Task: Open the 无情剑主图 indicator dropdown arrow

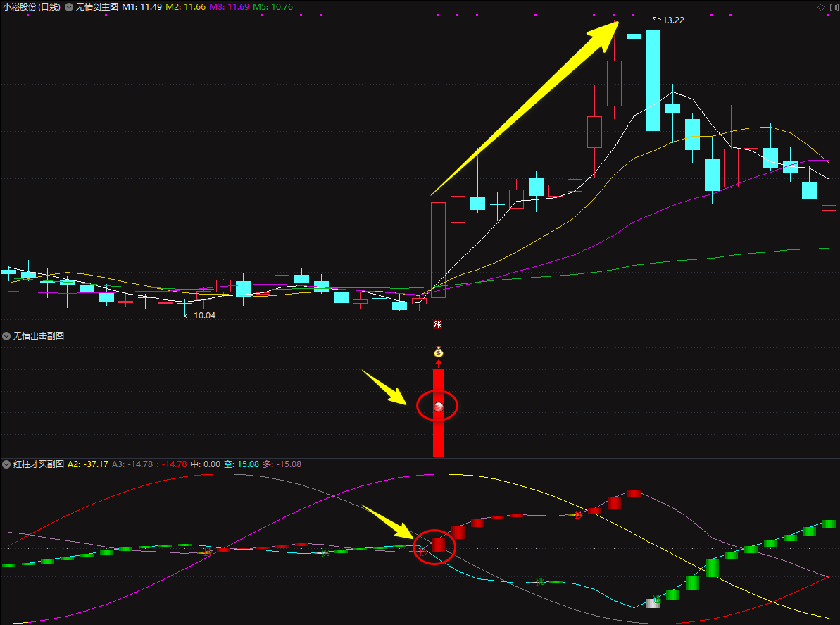Action: pos(69,7)
